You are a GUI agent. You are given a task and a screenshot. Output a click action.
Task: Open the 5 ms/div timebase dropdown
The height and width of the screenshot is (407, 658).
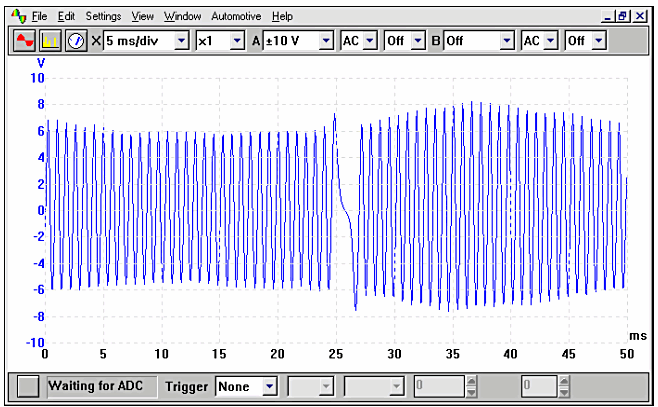click(x=181, y=41)
